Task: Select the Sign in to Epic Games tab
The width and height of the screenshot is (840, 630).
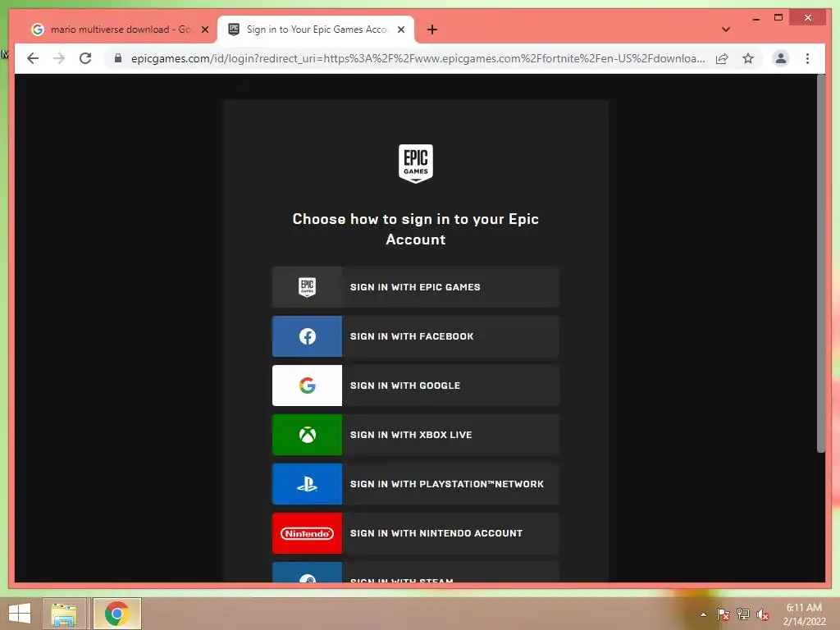Action: click(316, 30)
